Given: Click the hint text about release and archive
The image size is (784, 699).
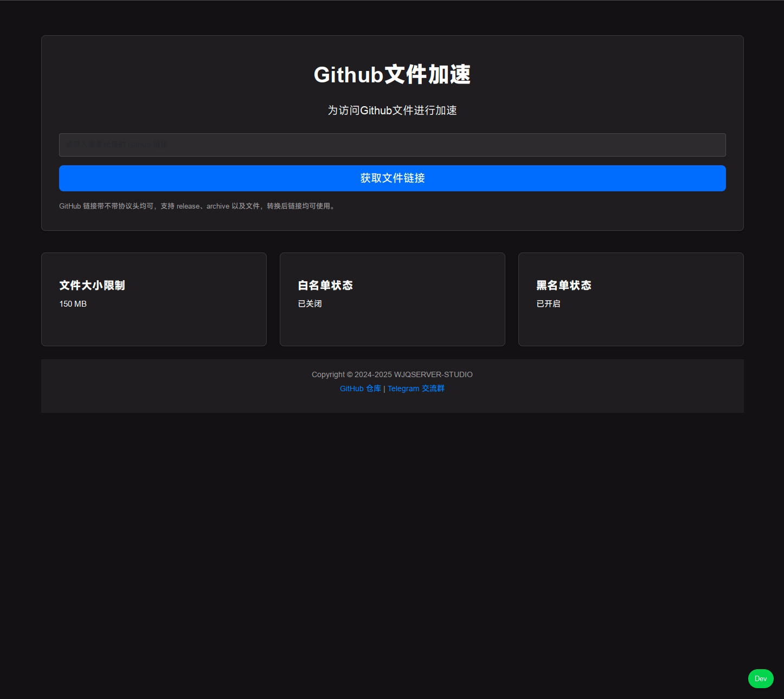Looking at the screenshot, I should [198, 206].
